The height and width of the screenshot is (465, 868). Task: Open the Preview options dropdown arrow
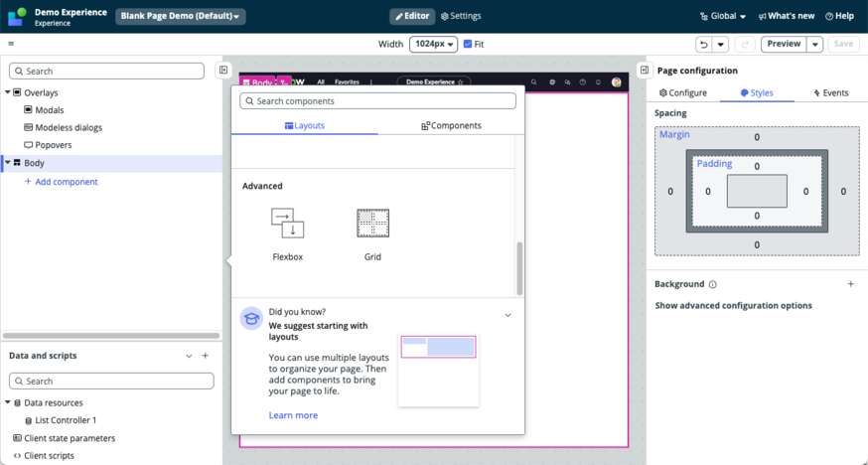[814, 45]
